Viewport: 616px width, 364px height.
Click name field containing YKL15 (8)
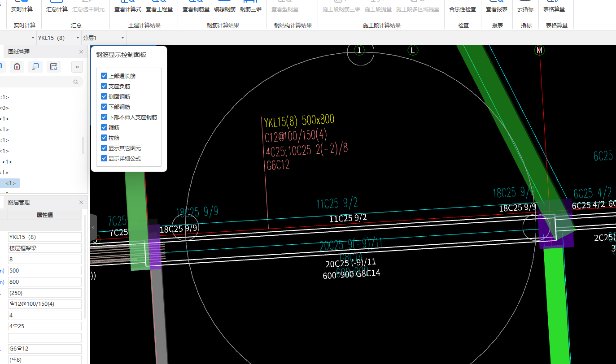click(45, 237)
